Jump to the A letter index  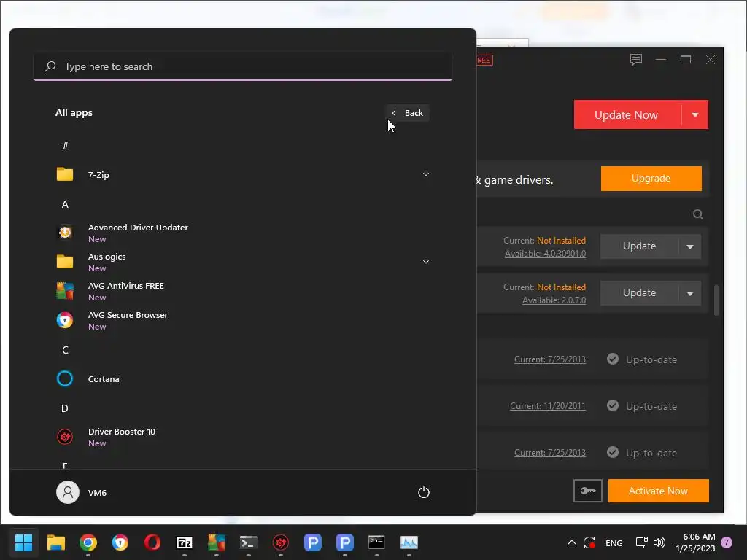tap(65, 204)
